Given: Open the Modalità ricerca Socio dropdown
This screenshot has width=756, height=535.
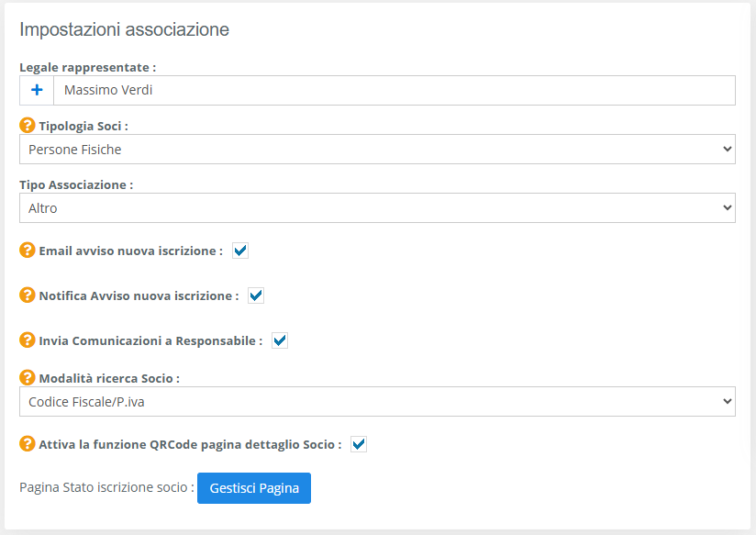Looking at the screenshot, I should [377, 401].
